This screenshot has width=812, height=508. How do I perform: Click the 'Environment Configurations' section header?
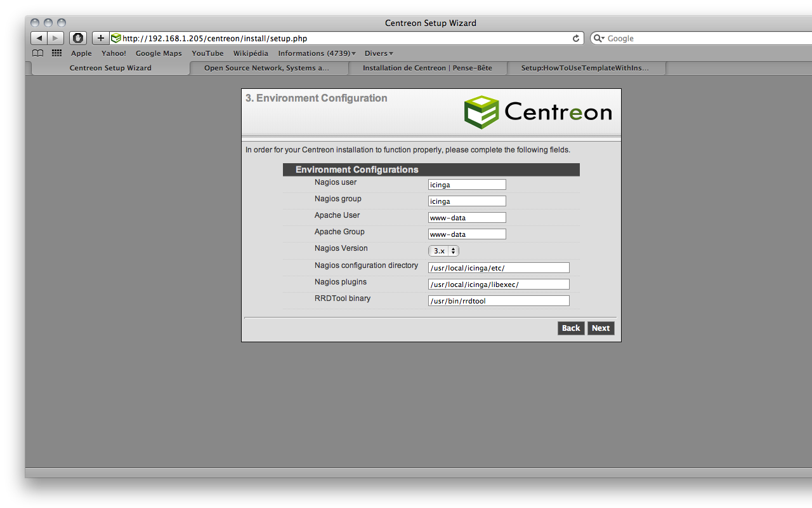pos(431,170)
